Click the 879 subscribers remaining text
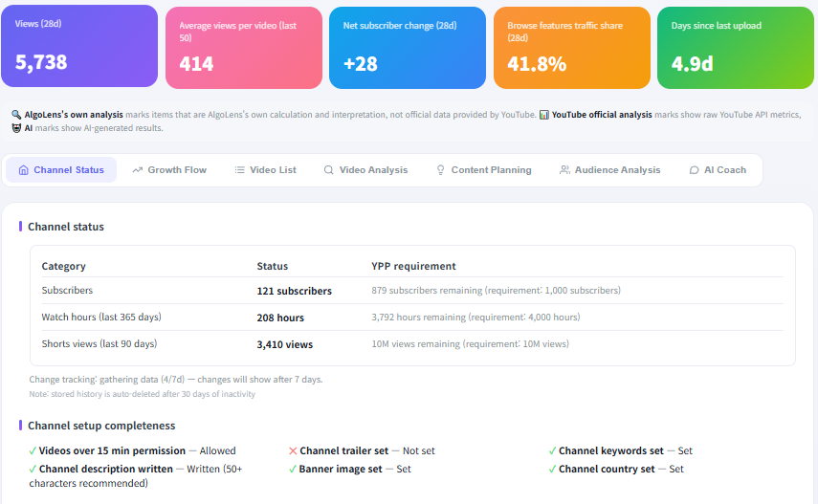The height and width of the screenshot is (504, 818). pos(497,291)
